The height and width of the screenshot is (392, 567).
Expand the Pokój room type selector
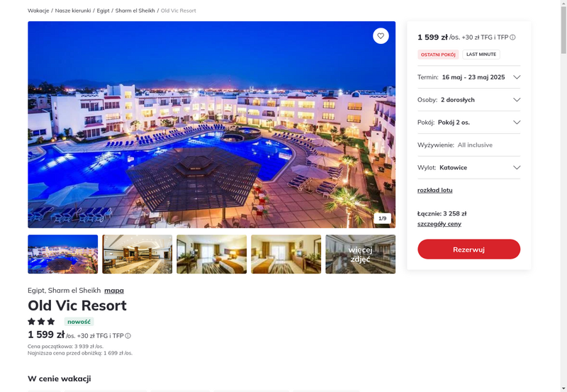(x=468, y=122)
